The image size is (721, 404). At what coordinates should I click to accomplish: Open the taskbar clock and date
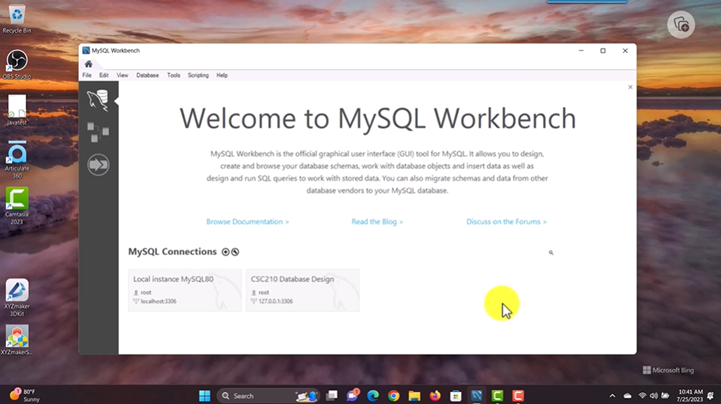(x=690, y=396)
